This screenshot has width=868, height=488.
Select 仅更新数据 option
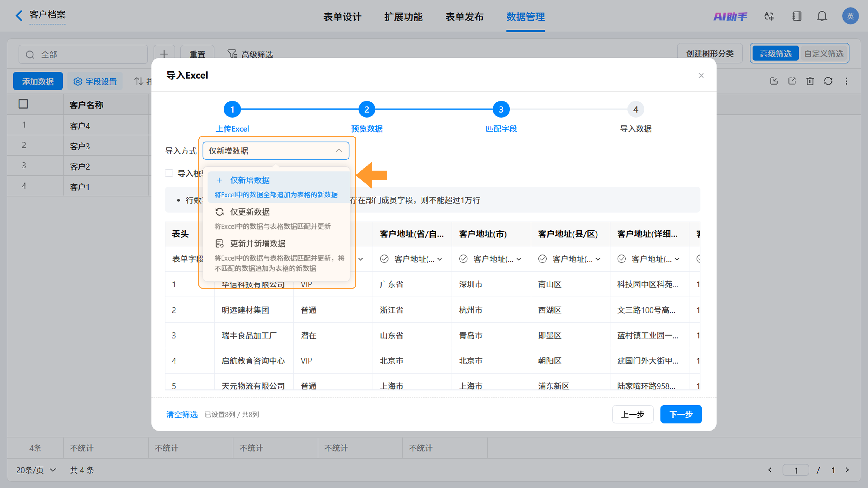[278, 218]
